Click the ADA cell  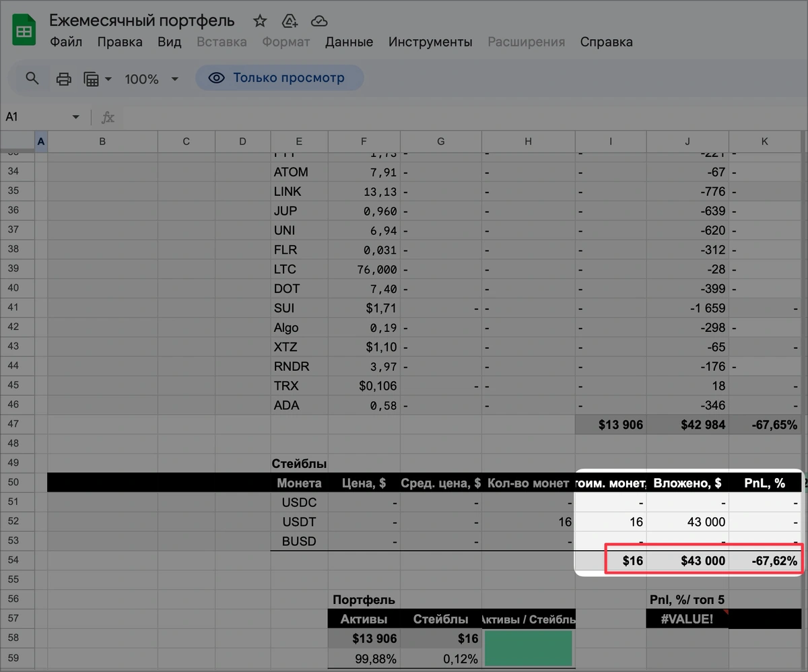pyautogui.click(x=299, y=405)
